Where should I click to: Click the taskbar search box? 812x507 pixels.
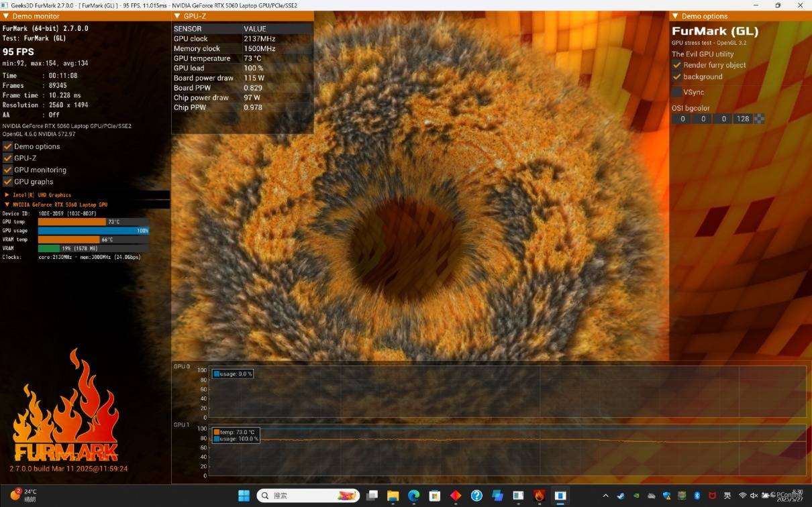[307, 496]
